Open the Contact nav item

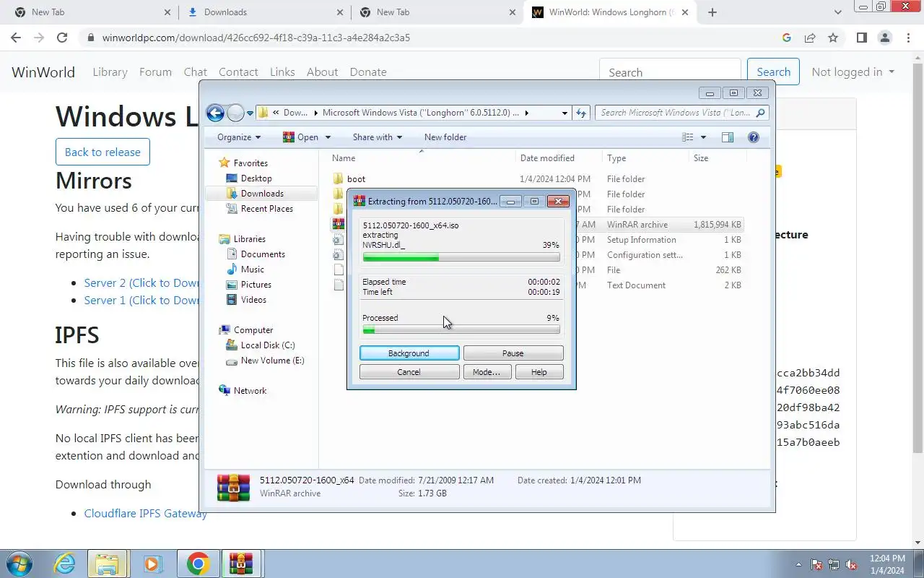(x=238, y=72)
